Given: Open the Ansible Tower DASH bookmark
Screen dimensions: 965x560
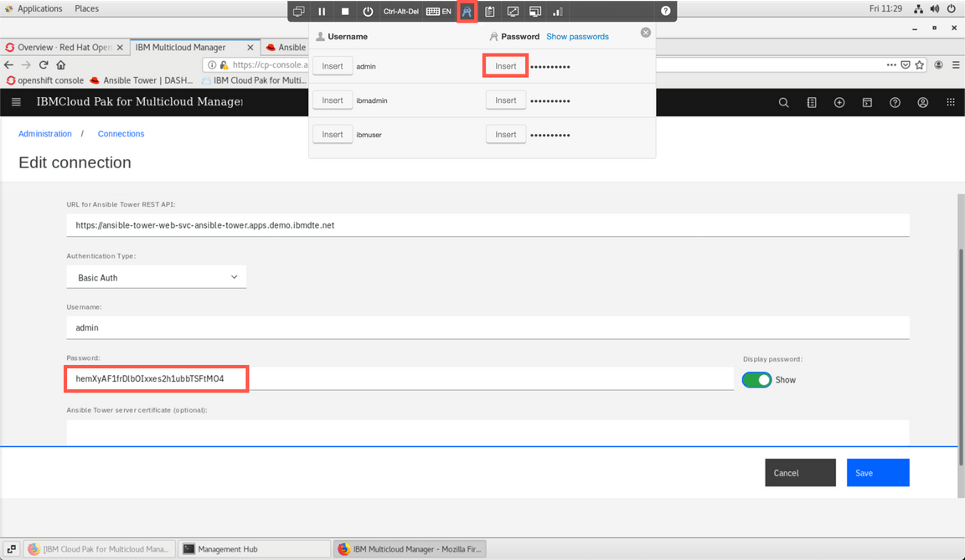Looking at the screenshot, I should pyautogui.click(x=142, y=80).
